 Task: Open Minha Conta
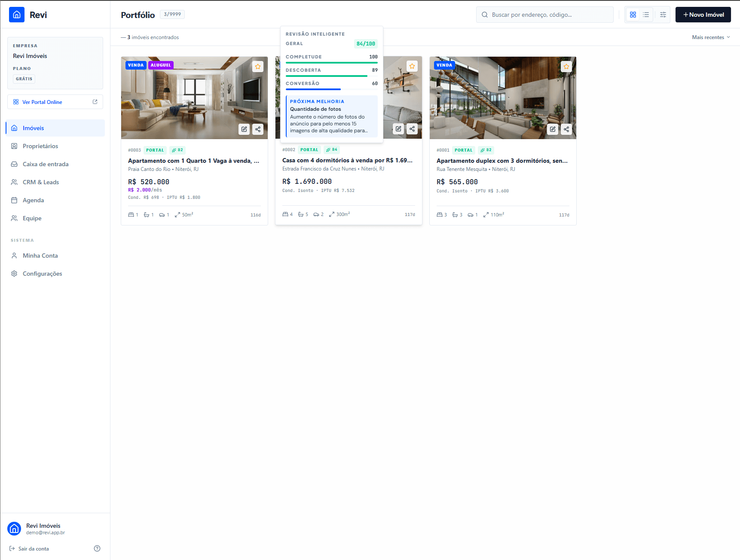pos(55,256)
